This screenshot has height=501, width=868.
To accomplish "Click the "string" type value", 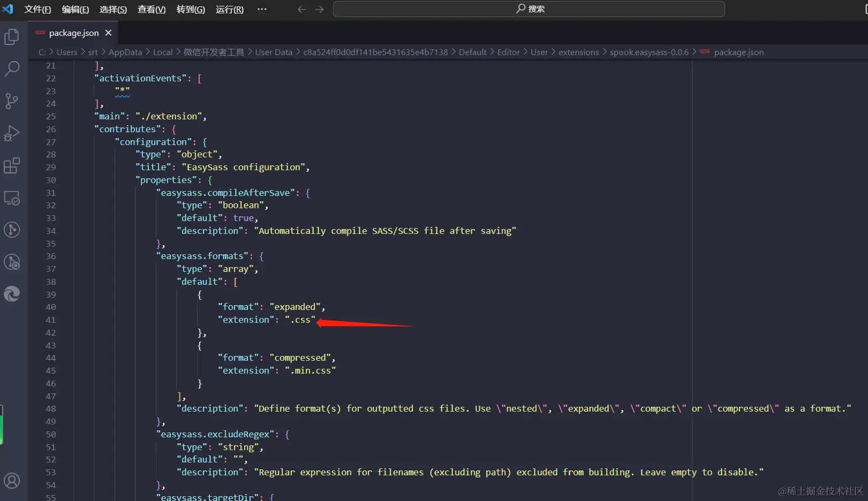I will 238,447.
